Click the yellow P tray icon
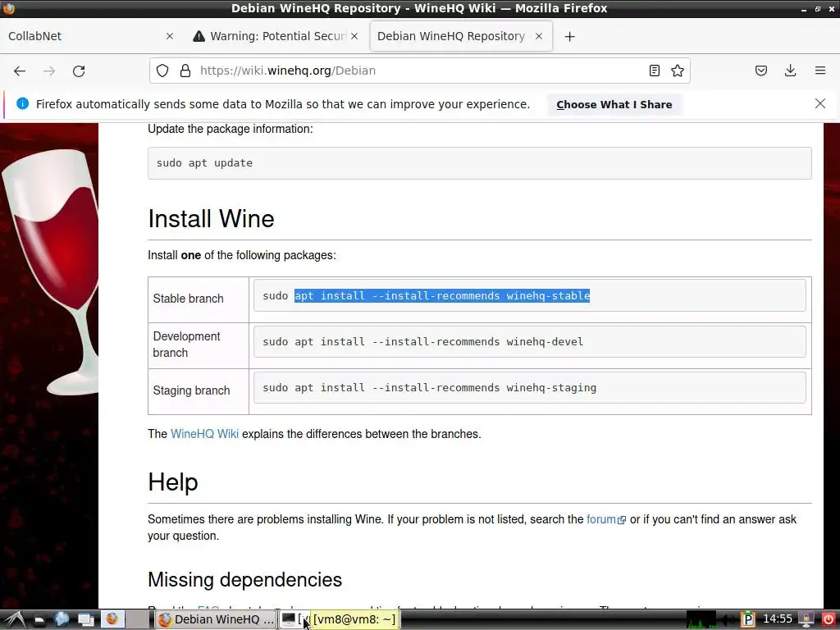840x630 pixels. tap(748, 620)
